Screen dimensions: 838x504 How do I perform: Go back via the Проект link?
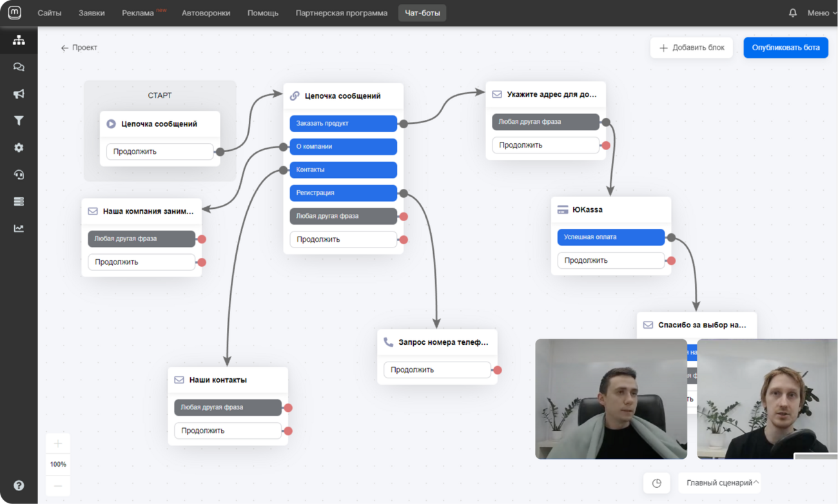coord(79,48)
